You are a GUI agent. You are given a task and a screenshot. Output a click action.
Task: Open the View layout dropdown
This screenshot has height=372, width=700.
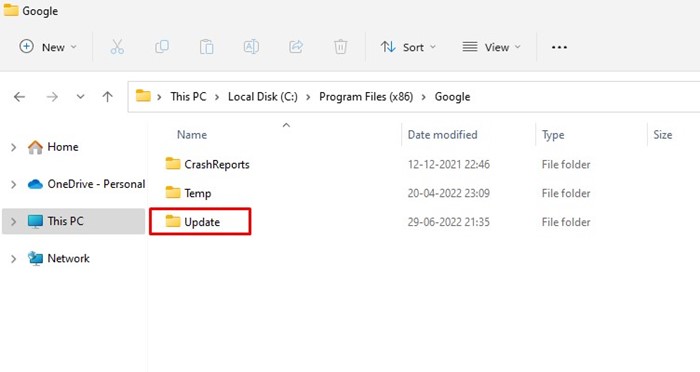(x=492, y=47)
